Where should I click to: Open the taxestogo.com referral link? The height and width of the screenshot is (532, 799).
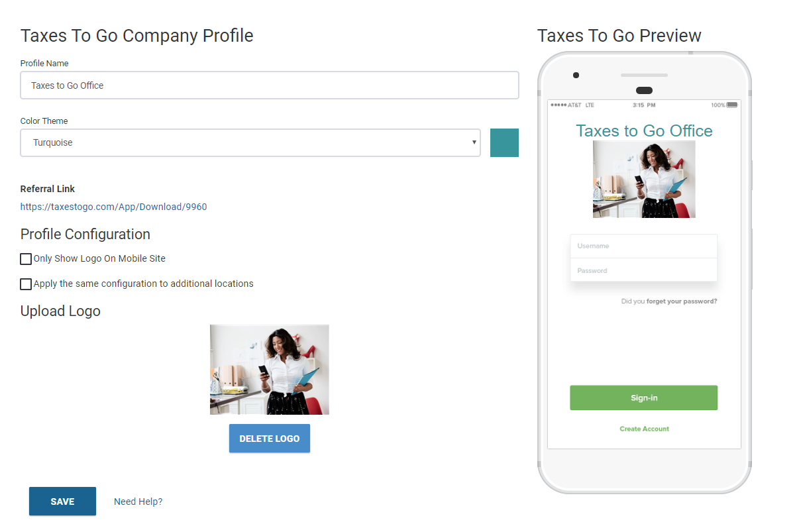pos(113,207)
